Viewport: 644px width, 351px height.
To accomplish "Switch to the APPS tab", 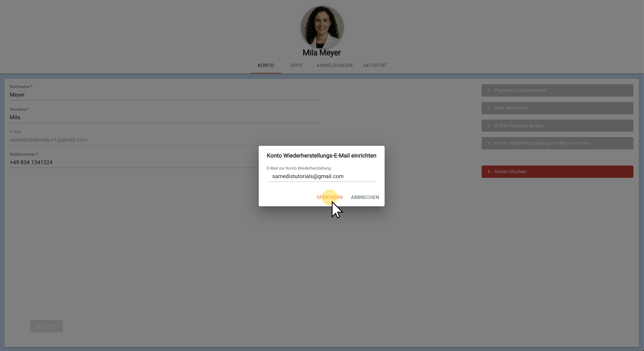I will coord(296,65).
